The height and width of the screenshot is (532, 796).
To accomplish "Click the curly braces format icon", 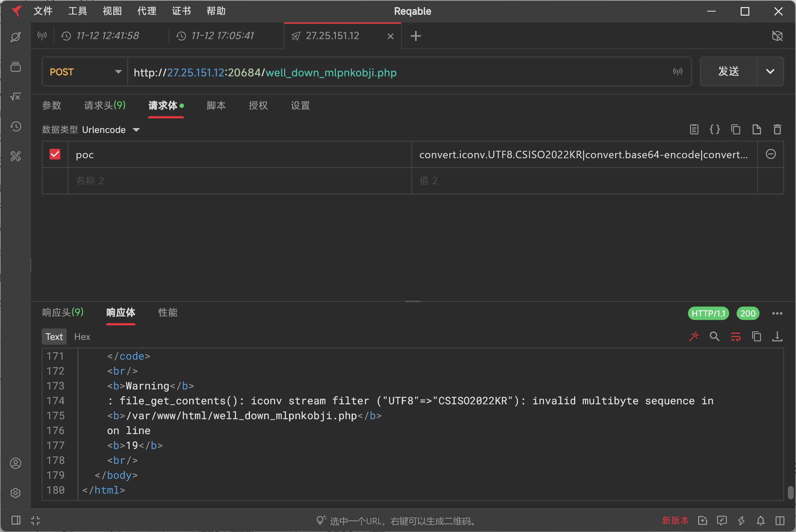I will tap(714, 130).
